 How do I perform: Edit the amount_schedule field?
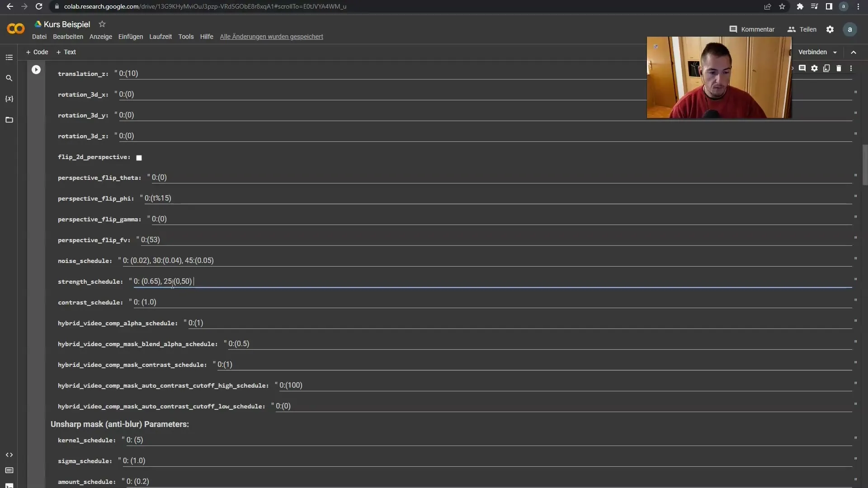(489, 482)
